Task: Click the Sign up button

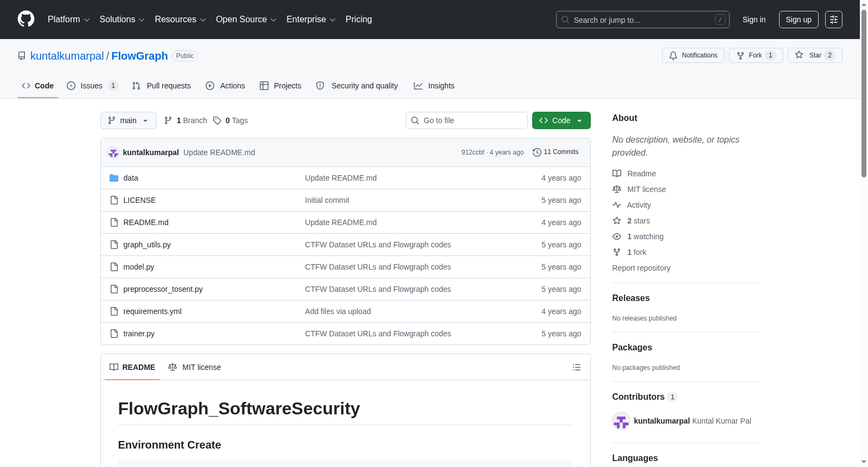Action: 799,20
